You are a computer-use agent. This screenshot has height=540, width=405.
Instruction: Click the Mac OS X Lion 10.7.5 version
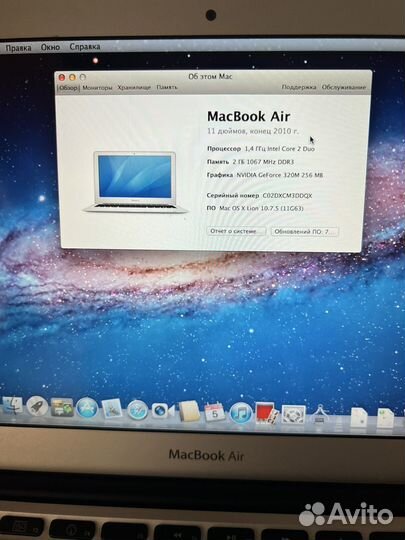coord(261,208)
